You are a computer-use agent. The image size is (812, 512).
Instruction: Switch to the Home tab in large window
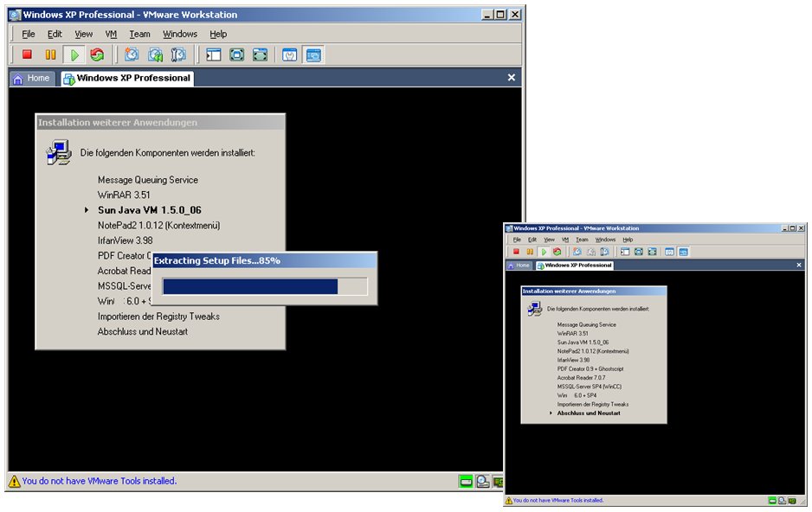click(32, 78)
